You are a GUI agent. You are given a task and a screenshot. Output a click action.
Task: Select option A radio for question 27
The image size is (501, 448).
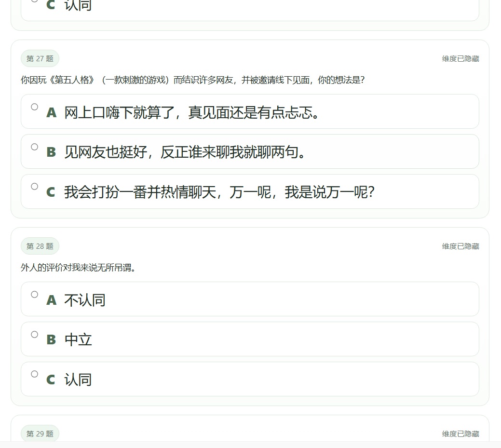pyautogui.click(x=34, y=107)
